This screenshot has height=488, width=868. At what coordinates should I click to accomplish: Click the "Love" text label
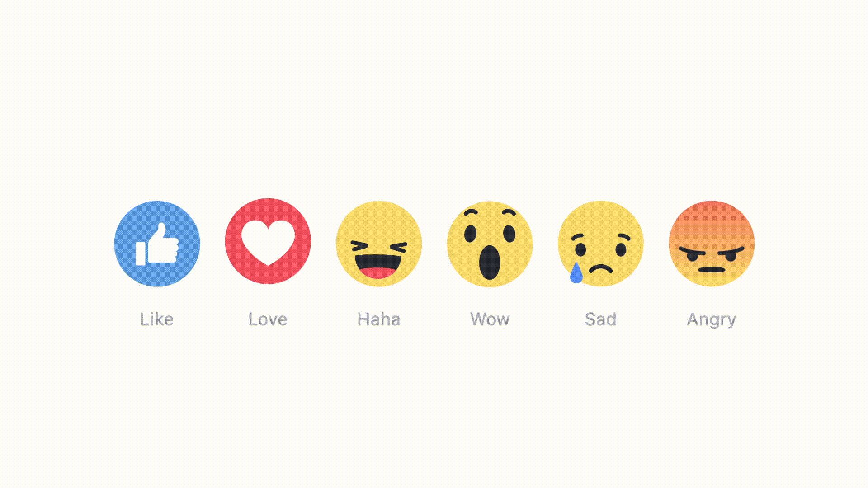[268, 319]
